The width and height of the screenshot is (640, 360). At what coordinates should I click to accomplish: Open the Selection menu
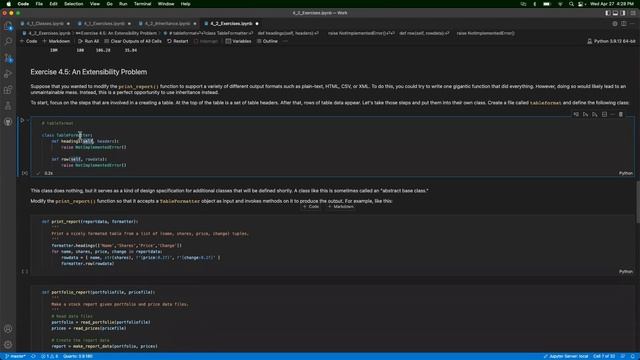coord(73,4)
